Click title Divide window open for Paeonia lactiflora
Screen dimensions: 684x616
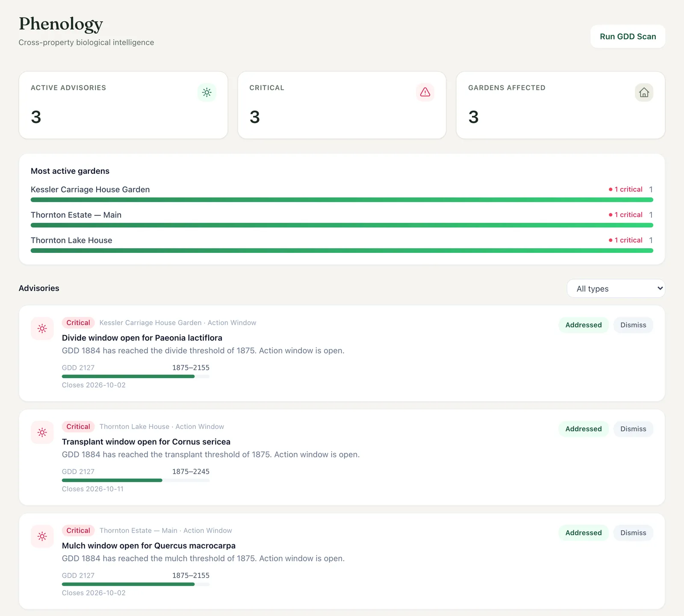coord(142,338)
